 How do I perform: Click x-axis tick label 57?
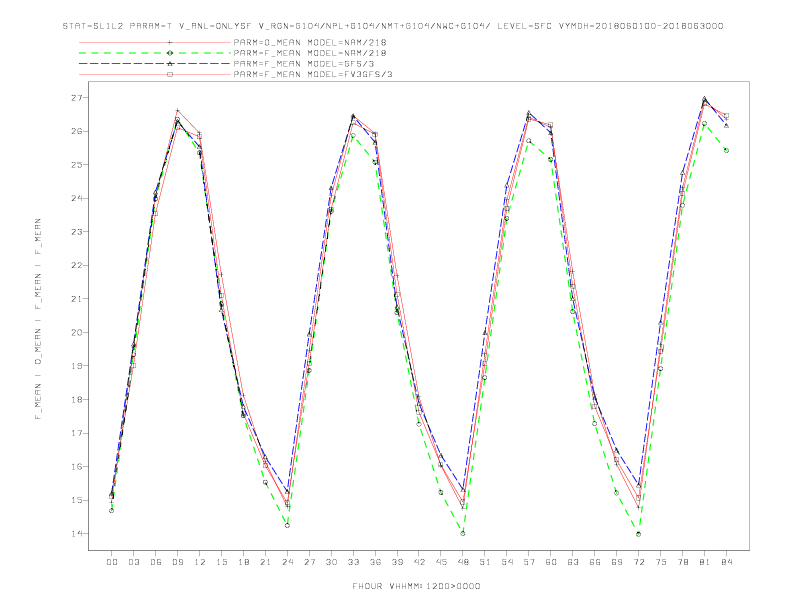coord(529,562)
